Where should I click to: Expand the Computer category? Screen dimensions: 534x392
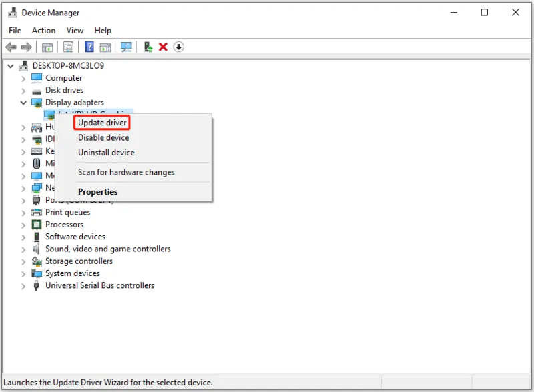pos(23,79)
